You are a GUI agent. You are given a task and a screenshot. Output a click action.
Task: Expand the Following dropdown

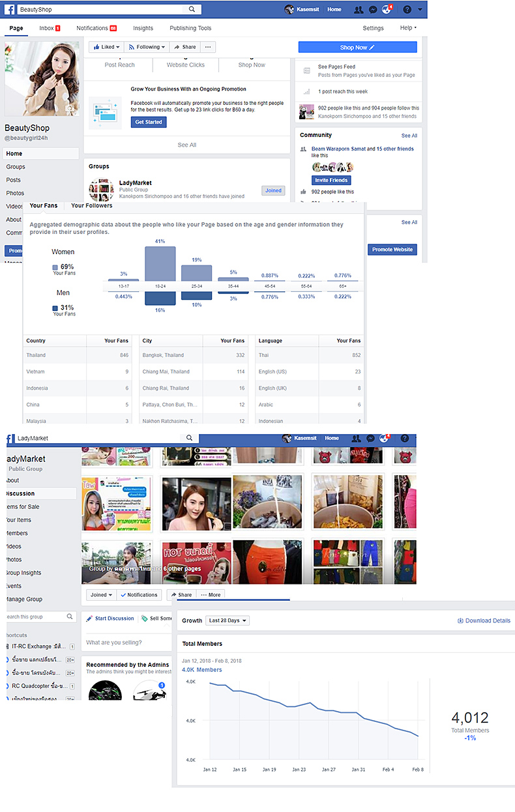click(x=147, y=47)
